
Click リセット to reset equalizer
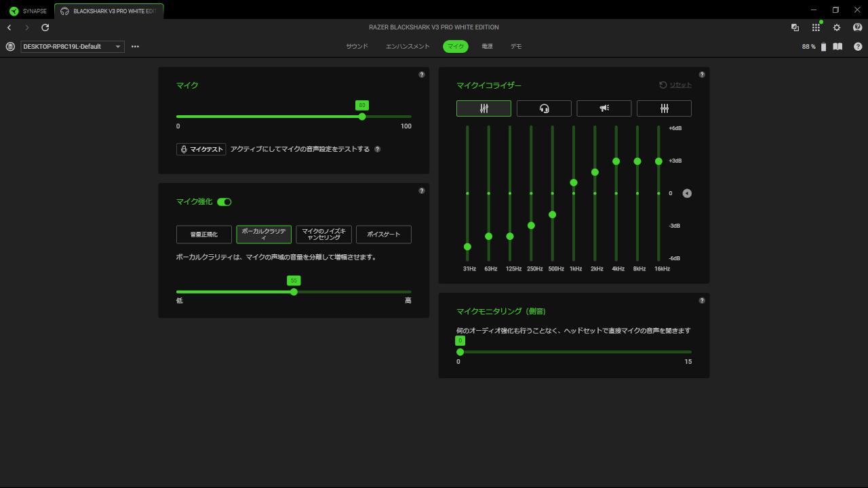676,85
